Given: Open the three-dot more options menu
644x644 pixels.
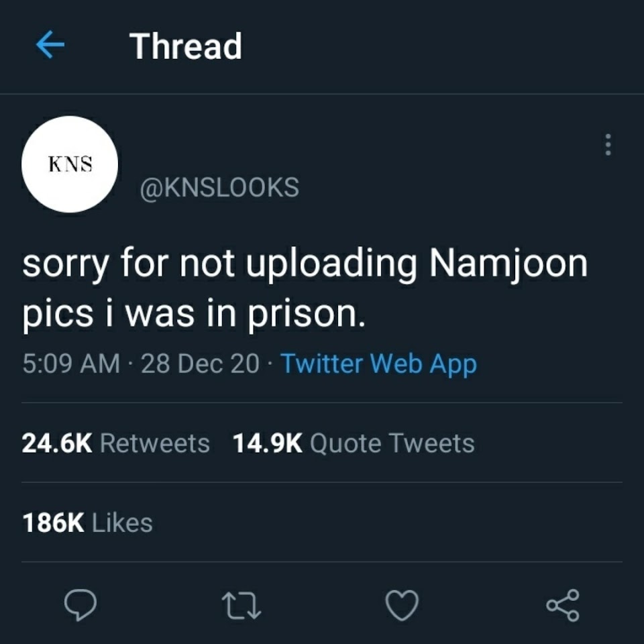Looking at the screenshot, I should pyautogui.click(x=608, y=145).
